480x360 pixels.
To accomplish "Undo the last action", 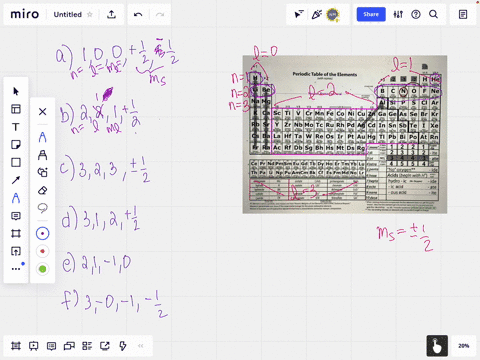I will point(138,14).
